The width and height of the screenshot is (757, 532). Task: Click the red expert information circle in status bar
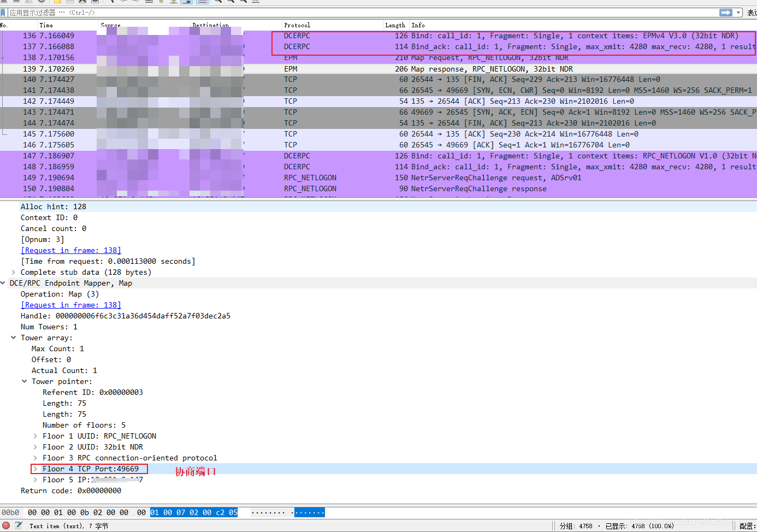point(6,525)
